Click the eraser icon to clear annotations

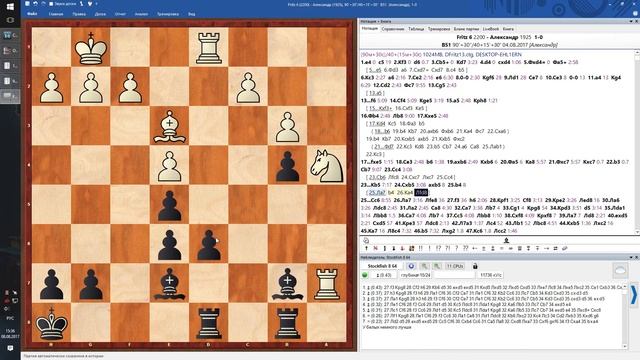pyautogui.click(x=565, y=248)
